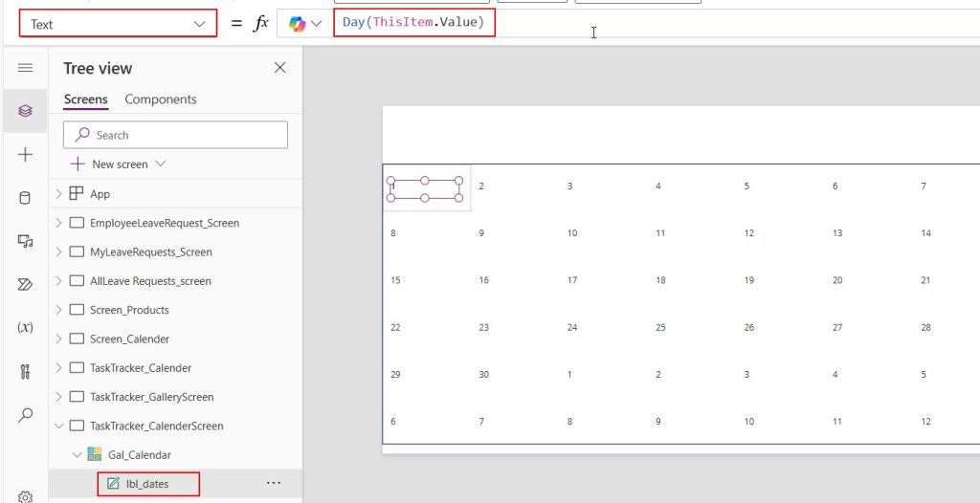Viewport: 980px width, 503px height.
Task: Click calendar cell showing 20
Action: pos(837,280)
